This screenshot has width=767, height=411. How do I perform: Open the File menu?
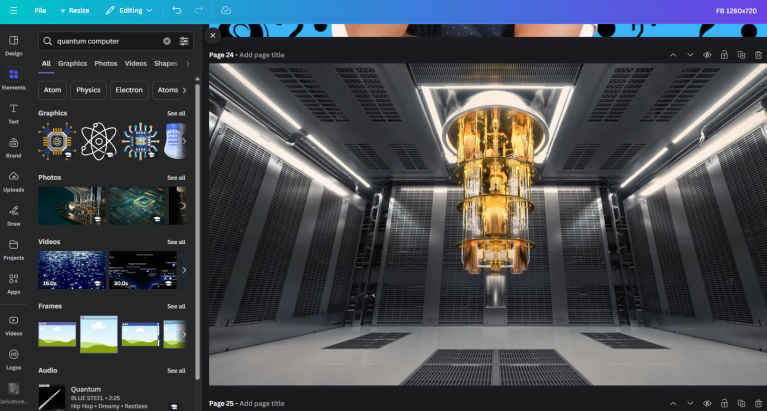(40, 10)
